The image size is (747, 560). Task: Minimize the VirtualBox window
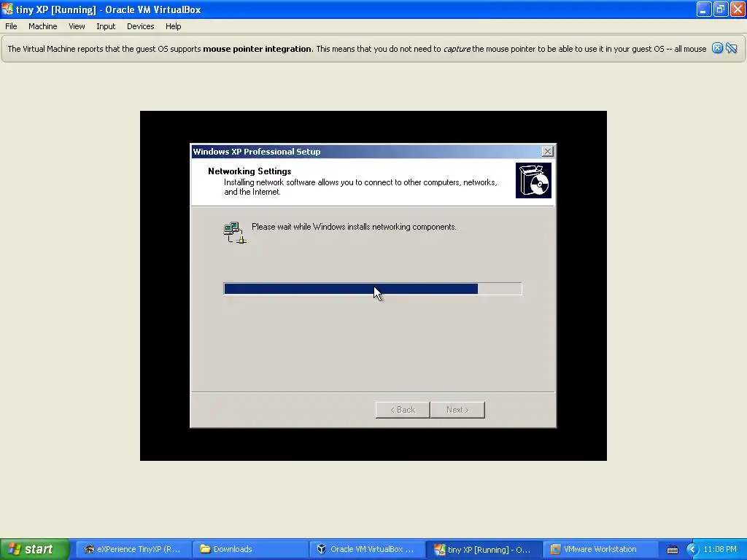[x=703, y=9]
